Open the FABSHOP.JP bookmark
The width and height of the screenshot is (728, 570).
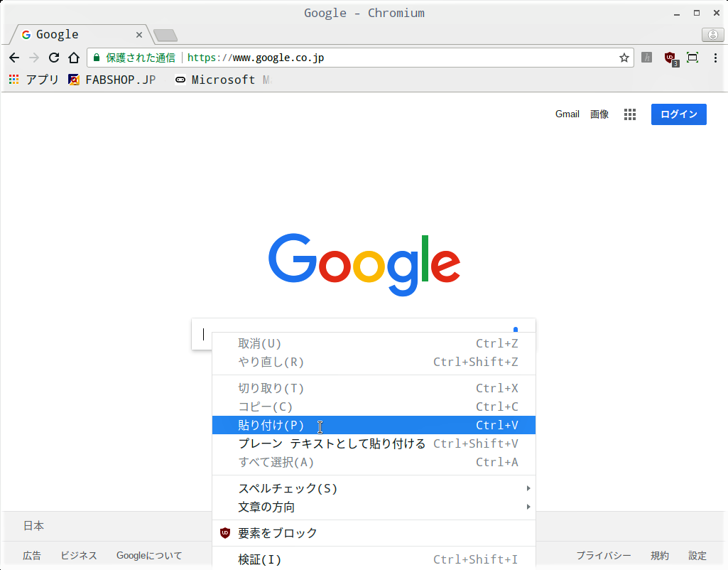click(x=112, y=80)
